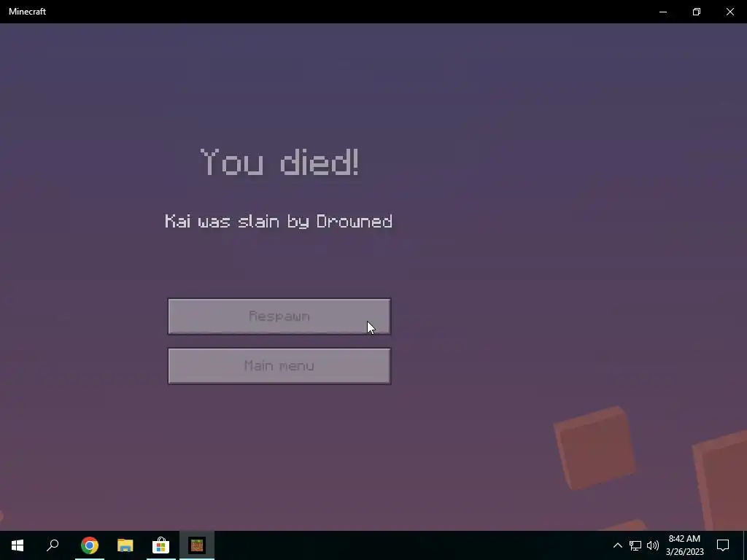The width and height of the screenshot is (747, 560).
Task: Open network status tray icon
Action: tap(635, 545)
